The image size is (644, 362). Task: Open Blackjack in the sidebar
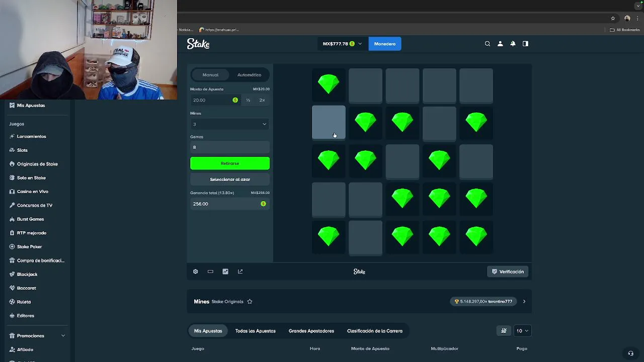(x=27, y=275)
